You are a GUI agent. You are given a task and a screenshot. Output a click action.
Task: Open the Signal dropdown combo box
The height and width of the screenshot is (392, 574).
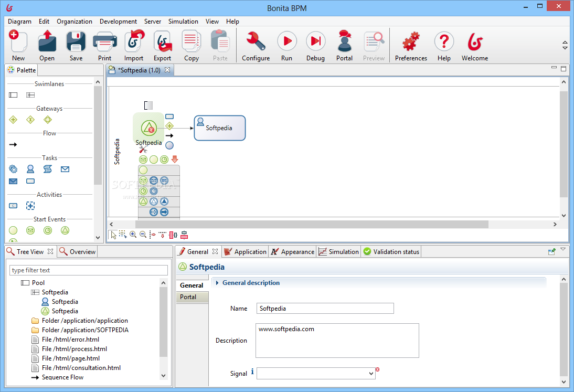click(316, 373)
